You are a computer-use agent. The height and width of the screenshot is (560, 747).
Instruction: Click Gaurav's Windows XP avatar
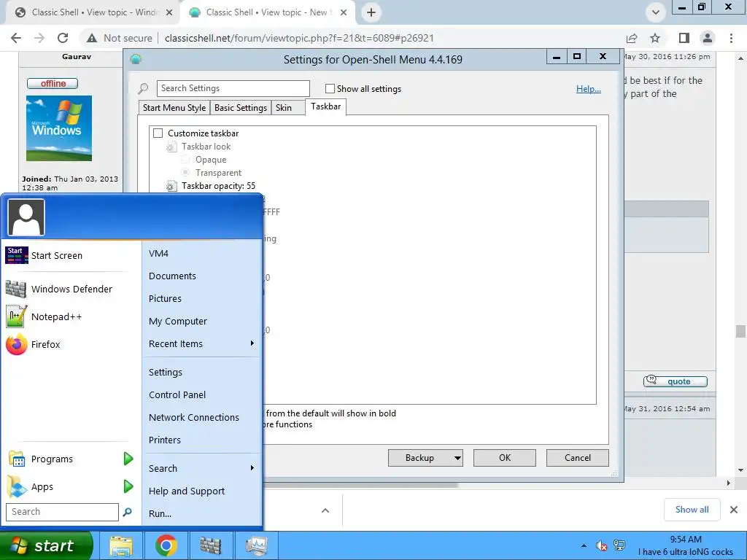point(59,128)
